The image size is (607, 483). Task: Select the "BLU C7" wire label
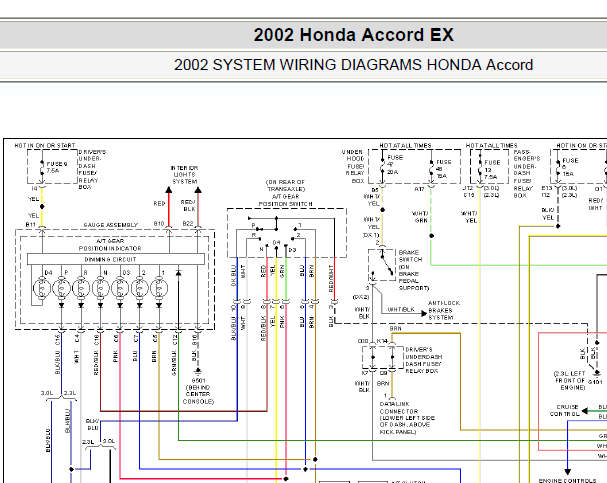click(135, 348)
